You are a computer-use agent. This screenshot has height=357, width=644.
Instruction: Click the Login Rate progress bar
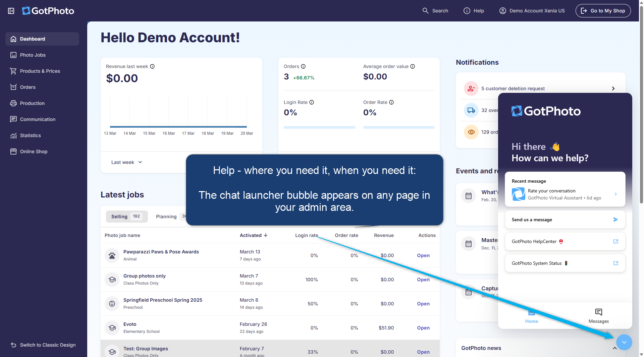coord(319,127)
